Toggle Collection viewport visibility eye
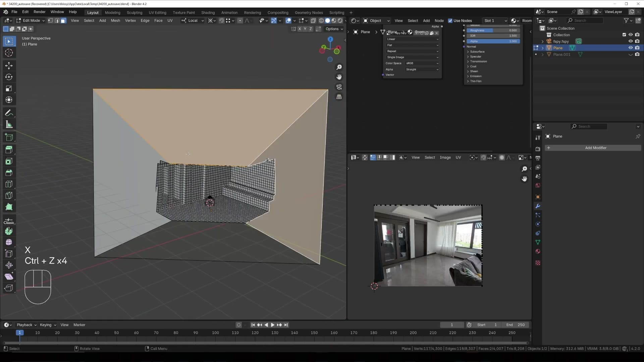Viewport: 644px width, 362px height. click(631, 35)
